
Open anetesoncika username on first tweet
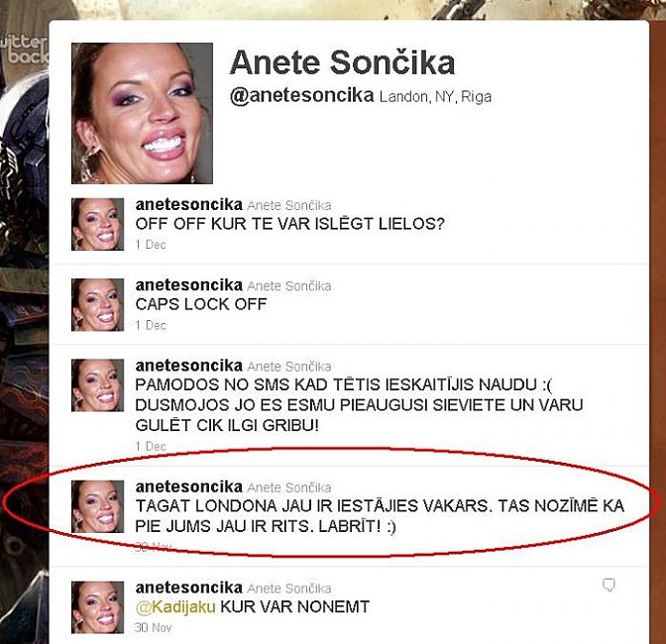pyautogui.click(x=188, y=205)
